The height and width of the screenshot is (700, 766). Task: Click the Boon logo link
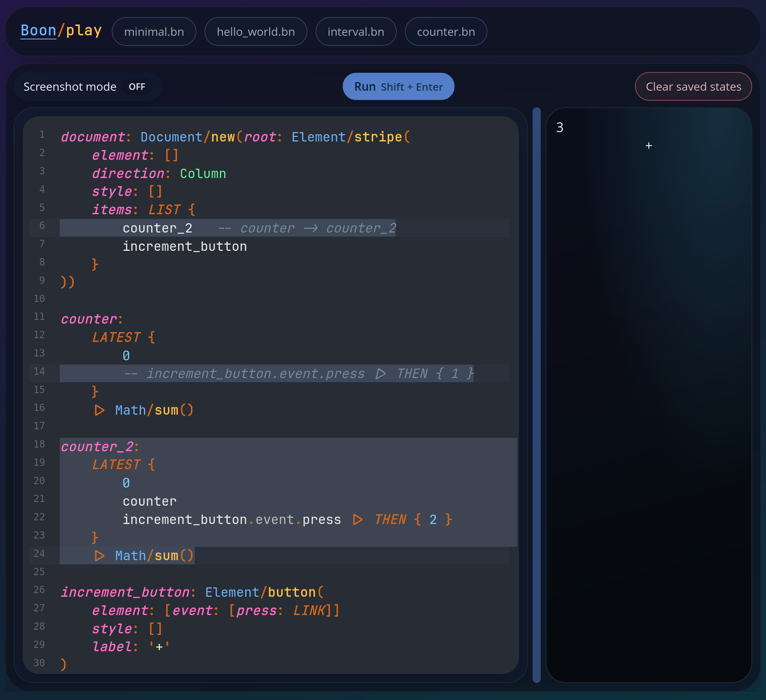39,31
